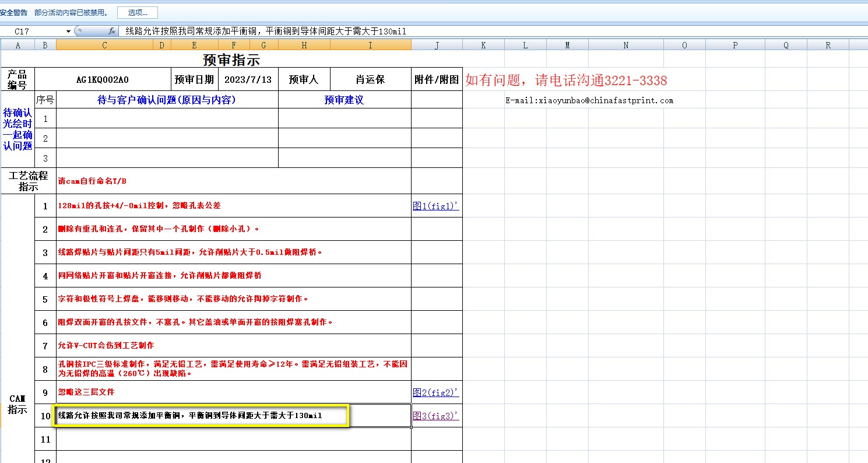Click the 序号 header cell

45,100
